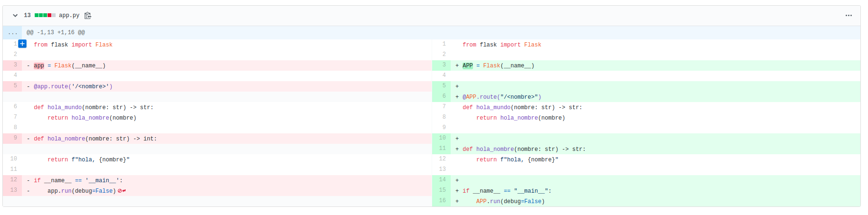Click the added APP.run(debug=False) line
This screenshot has height=215, width=868.
tap(510, 201)
